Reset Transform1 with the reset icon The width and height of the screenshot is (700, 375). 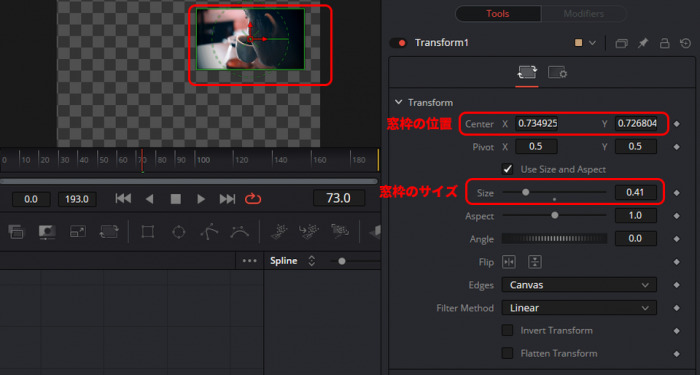click(x=685, y=43)
